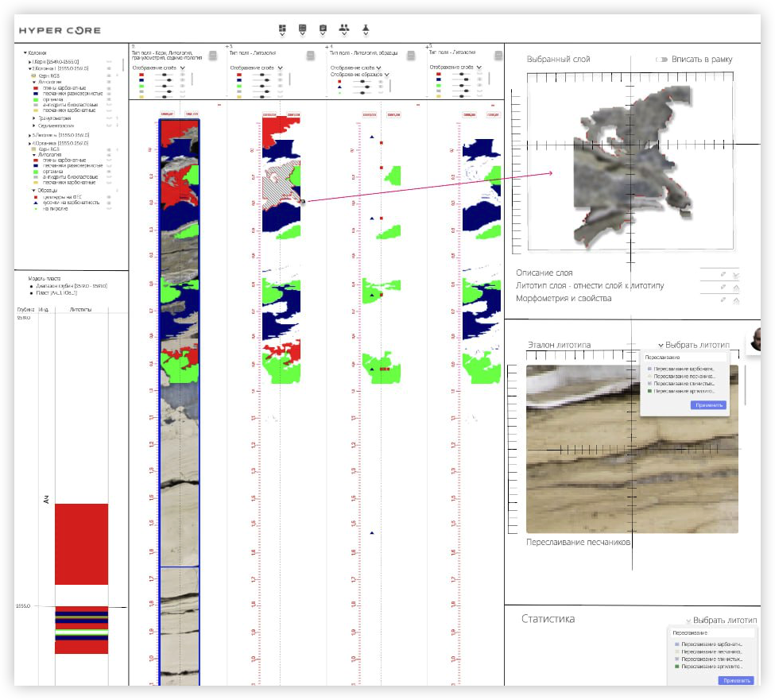Expand the 'Гранулометрия' tree node
This screenshot has height=700, width=775.
[33, 118]
